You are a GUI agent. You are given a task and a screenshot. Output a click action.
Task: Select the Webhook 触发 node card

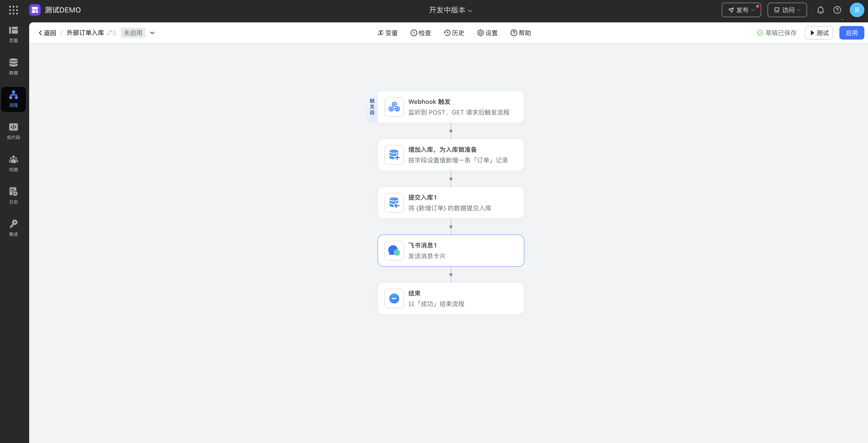click(450, 107)
